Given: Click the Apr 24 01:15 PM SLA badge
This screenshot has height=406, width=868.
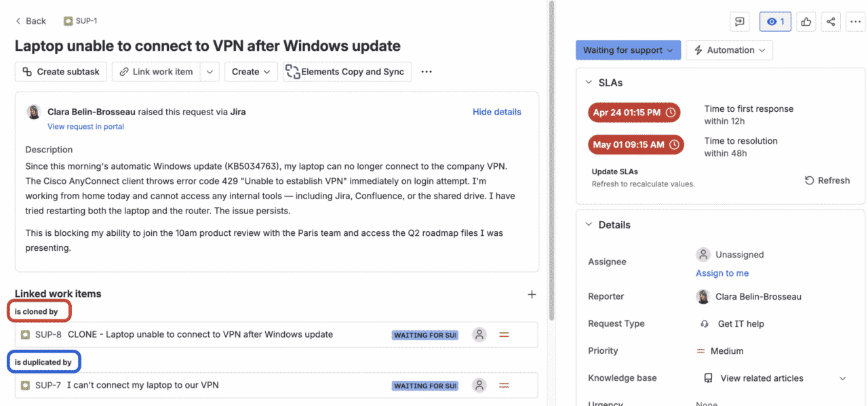Looking at the screenshot, I should click(x=634, y=113).
